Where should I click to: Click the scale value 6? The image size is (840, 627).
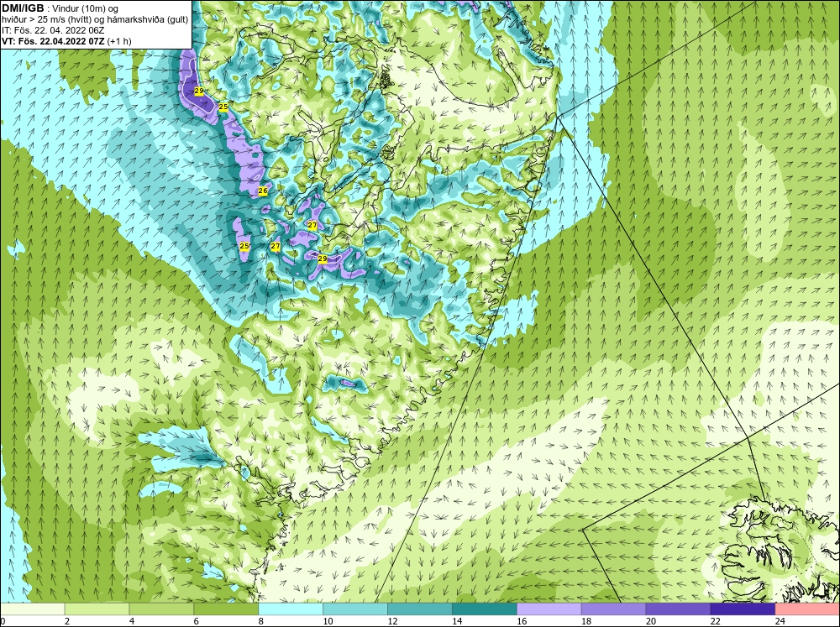pos(196,621)
